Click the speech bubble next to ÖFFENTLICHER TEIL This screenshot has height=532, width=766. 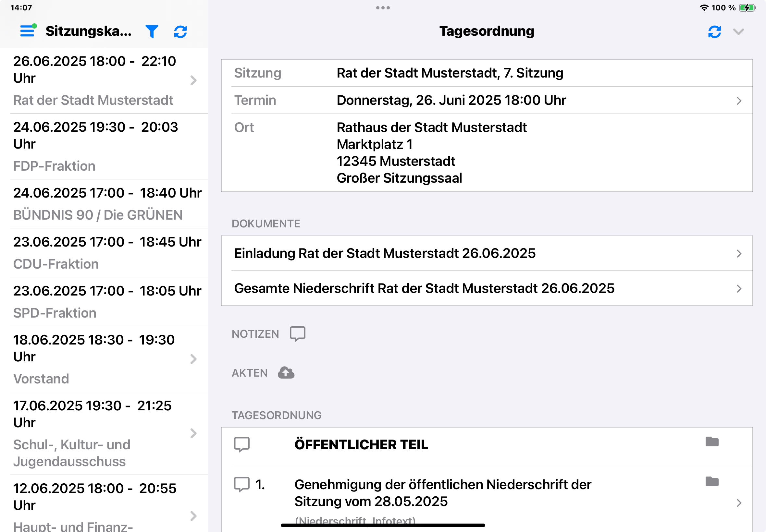point(242,444)
